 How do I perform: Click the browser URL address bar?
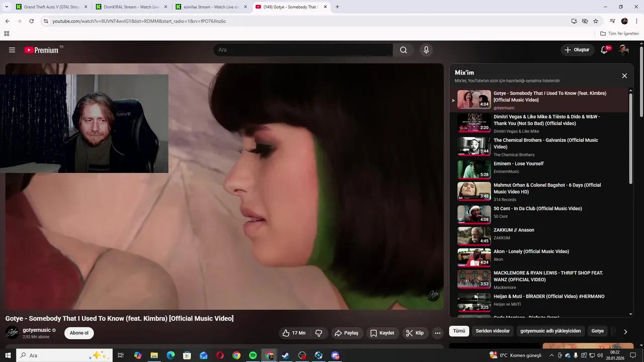coord(307,21)
